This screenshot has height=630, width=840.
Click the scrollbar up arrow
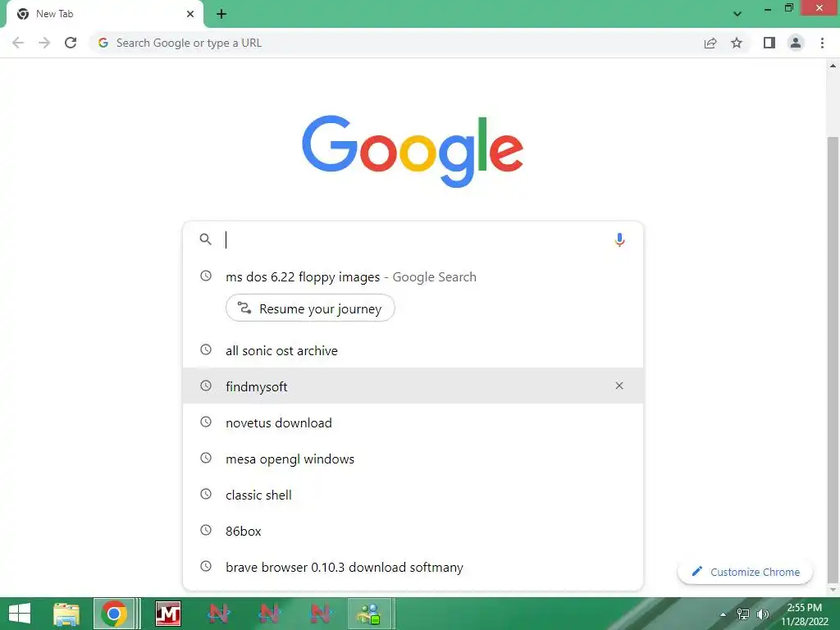pyautogui.click(x=833, y=66)
